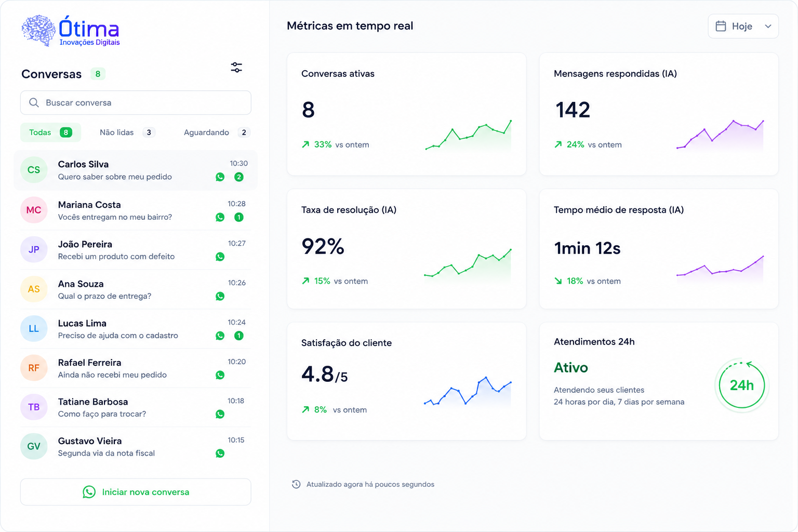Focus the Buscar conversa search field
798x532 pixels.
[x=136, y=103]
